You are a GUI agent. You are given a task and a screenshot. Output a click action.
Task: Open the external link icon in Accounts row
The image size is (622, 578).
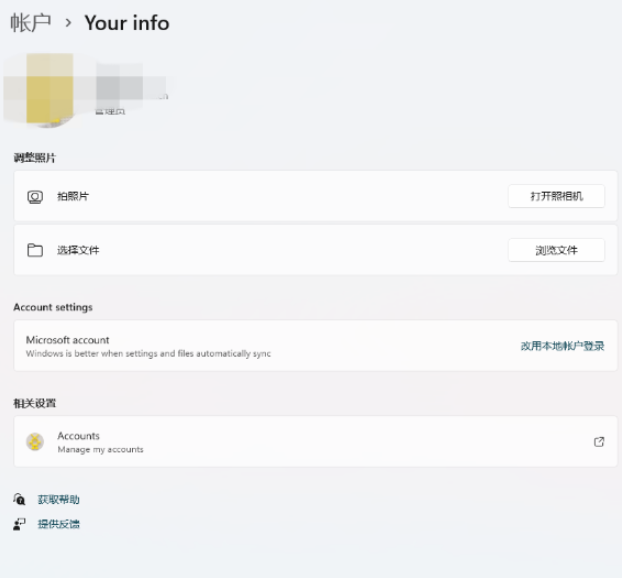(599, 442)
